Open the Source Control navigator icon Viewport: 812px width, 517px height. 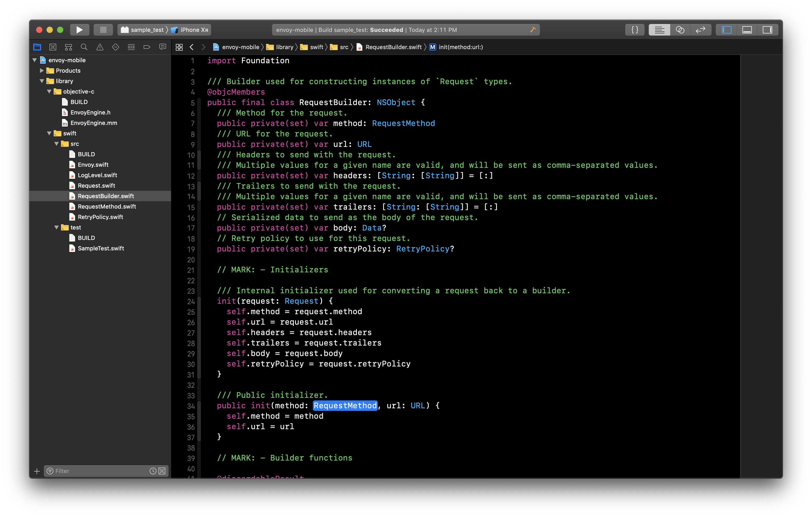(53, 47)
